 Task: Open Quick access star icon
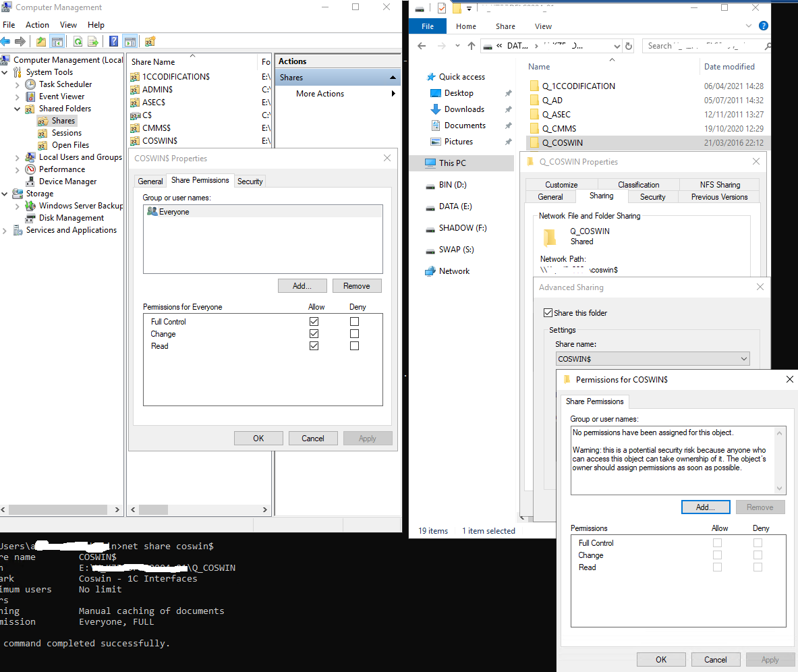[431, 77]
